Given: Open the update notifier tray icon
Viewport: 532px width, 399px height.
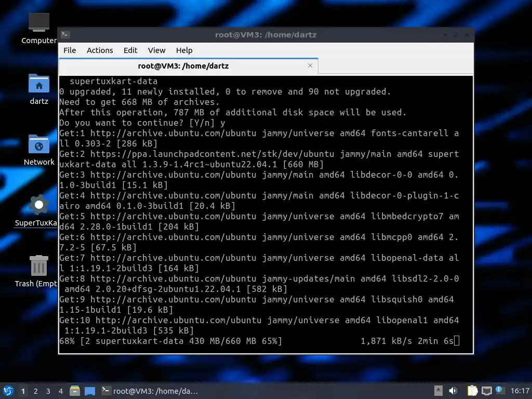Looking at the screenshot, I should 499,390.
